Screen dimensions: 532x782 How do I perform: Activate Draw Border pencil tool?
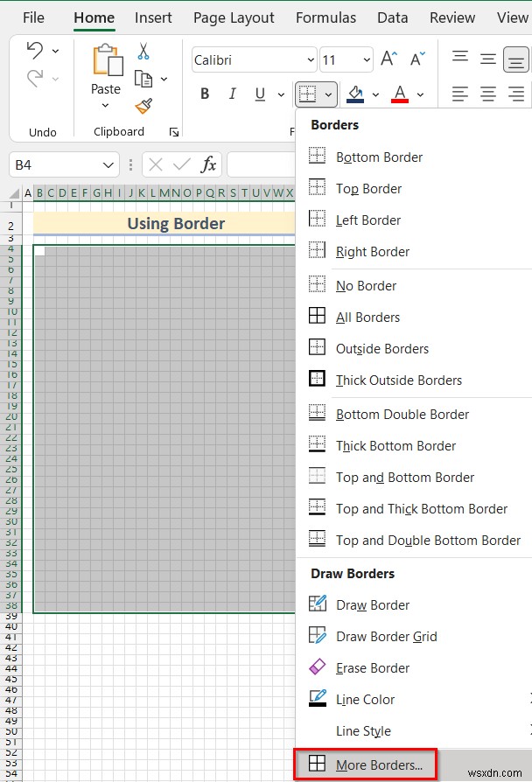click(x=414, y=605)
